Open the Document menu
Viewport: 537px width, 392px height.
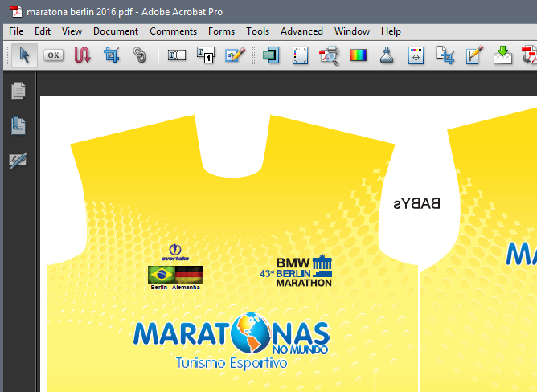[116, 31]
